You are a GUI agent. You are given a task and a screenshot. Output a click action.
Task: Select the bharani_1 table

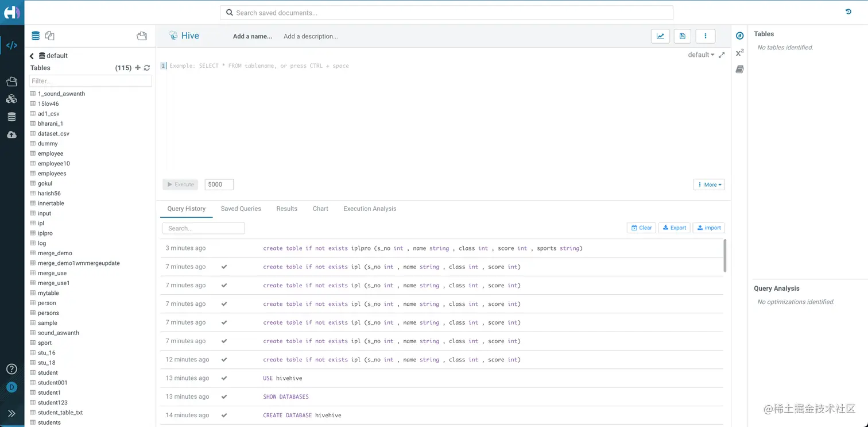click(51, 124)
